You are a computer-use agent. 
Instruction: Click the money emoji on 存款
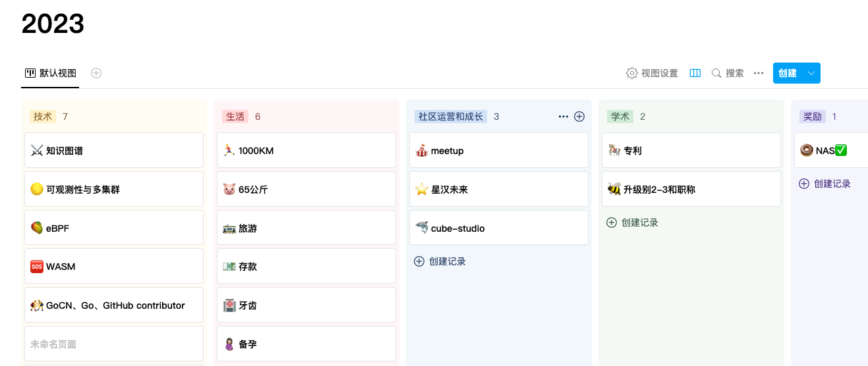[x=229, y=267]
